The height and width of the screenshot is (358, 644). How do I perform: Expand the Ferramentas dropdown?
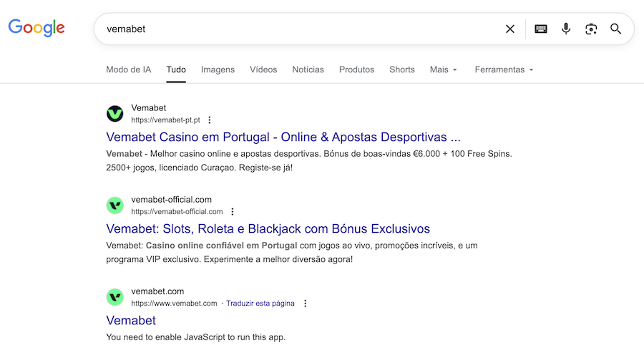[x=504, y=69]
